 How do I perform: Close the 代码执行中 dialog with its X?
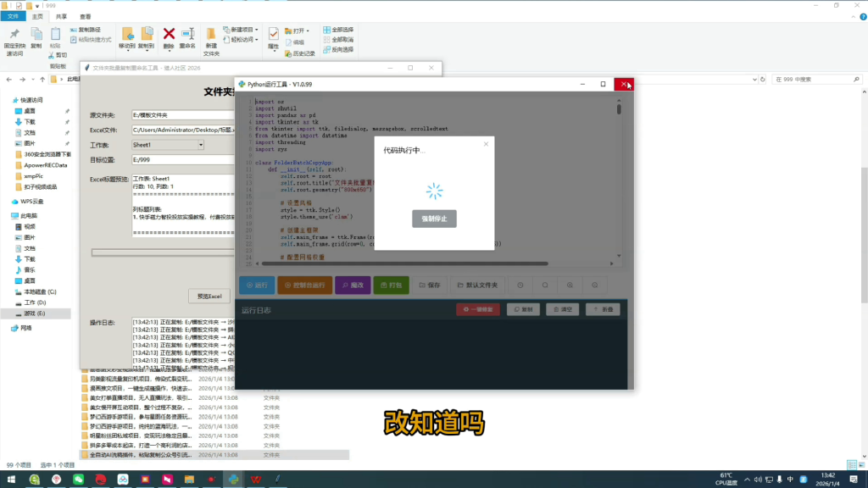pos(486,144)
